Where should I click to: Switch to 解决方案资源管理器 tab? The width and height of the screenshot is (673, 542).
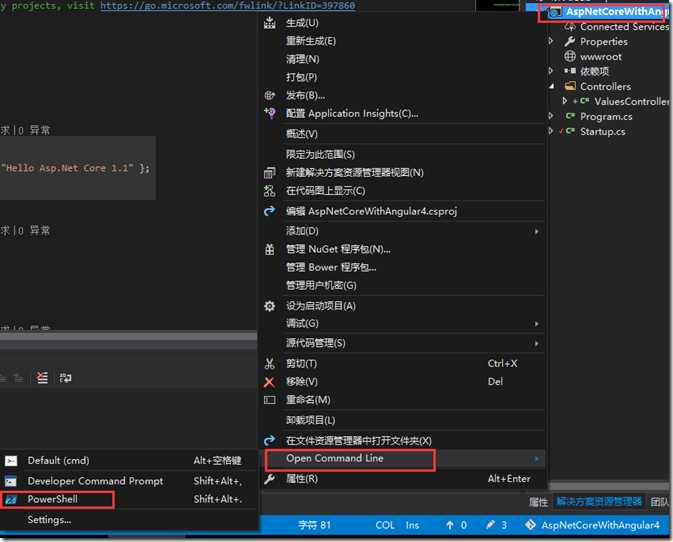click(x=599, y=501)
